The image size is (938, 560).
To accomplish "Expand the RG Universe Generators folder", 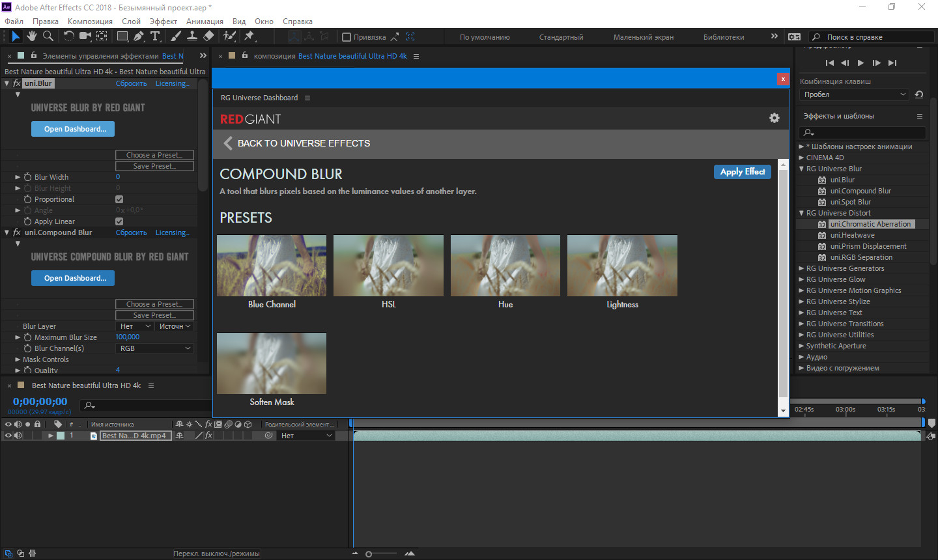I will pyautogui.click(x=802, y=268).
